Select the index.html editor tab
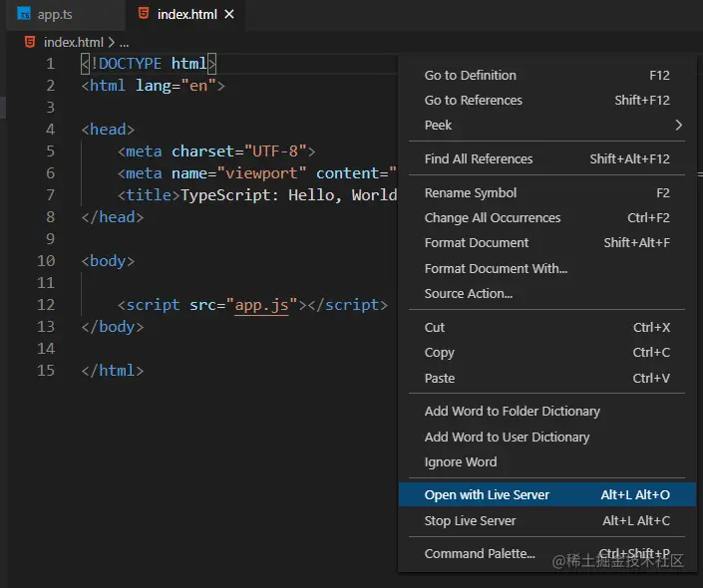This screenshot has height=588, width=703. pyautogui.click(x=186, y=14)
